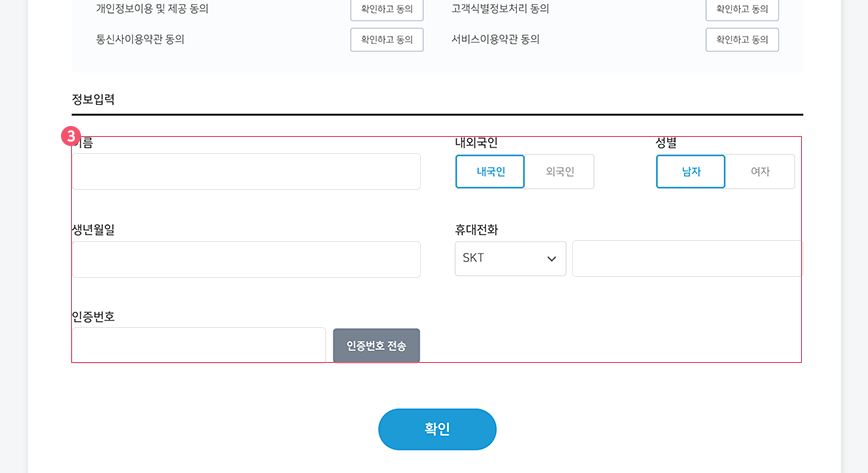868x473 pixels.
Task: Choose 남자 for gender
Action: pyautogui.click(x=690, y=172)
